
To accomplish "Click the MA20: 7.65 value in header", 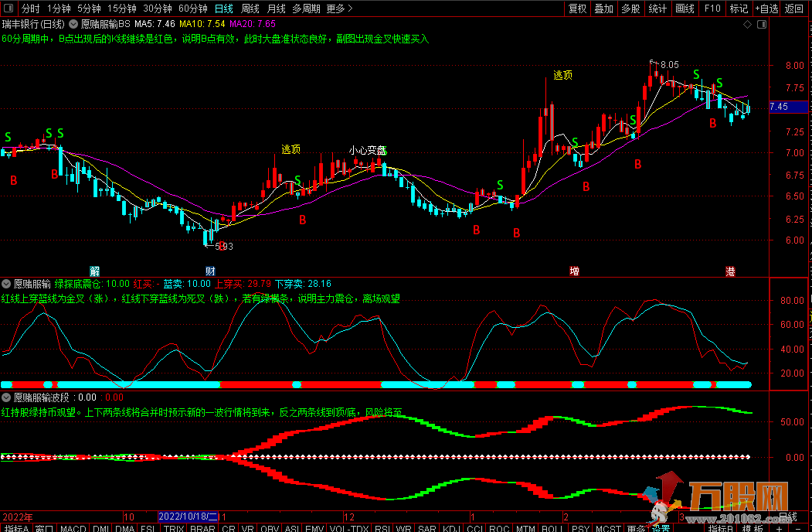I will pos(253,24).
